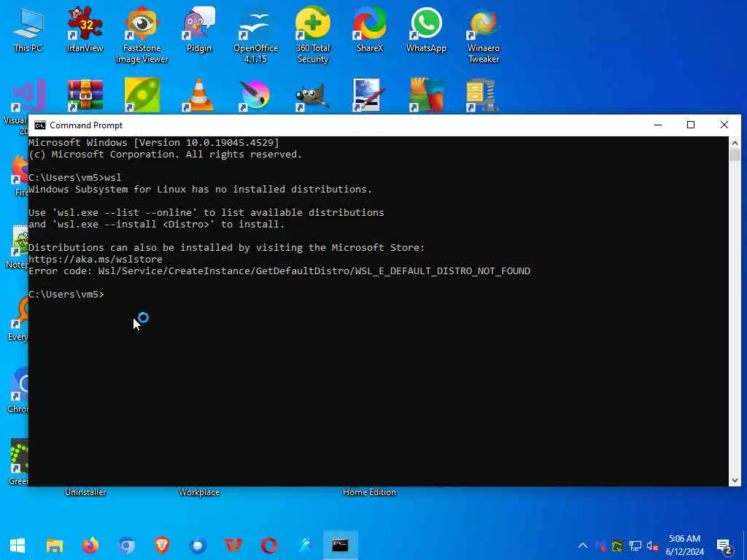Image resolution: width=747 pixels, height=560 pixels.
Task: Launch Winaero Tweaker from the desktop
Action: [484, 35]
